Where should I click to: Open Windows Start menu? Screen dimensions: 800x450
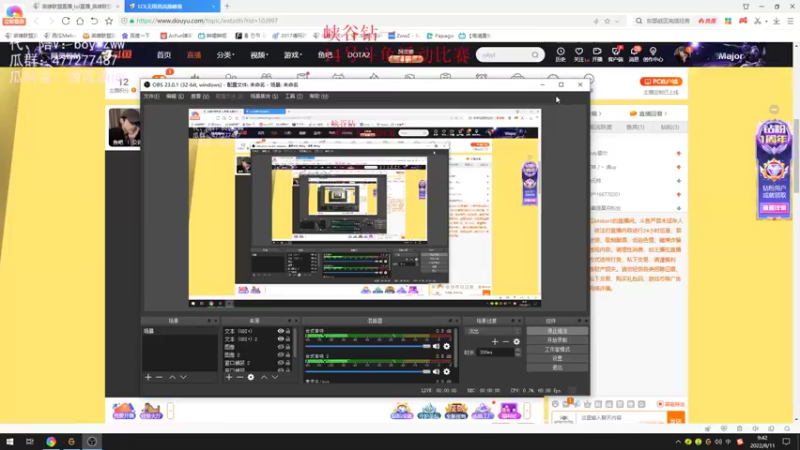[10, 442]
